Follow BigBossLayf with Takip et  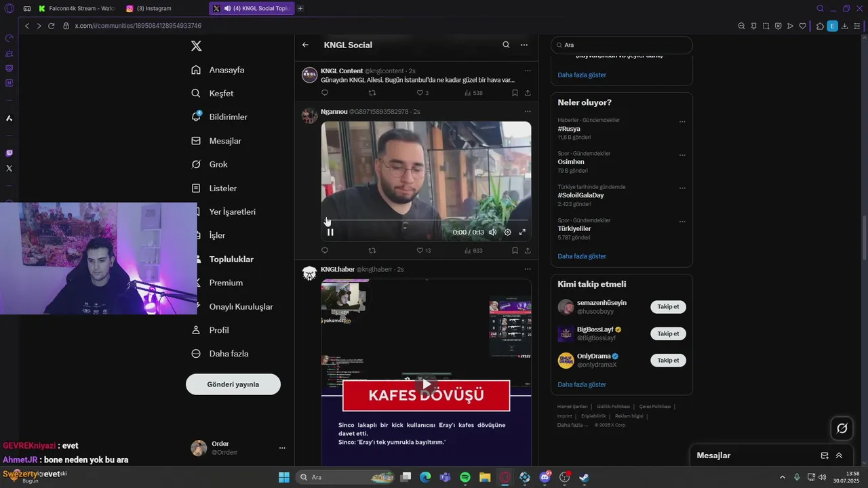point(668,333)
